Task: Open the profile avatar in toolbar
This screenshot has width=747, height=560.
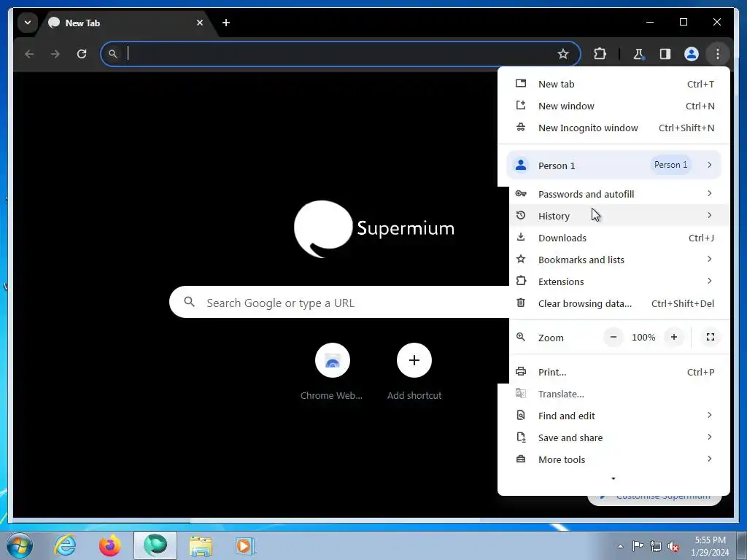Action: pyautogui.click(x=692, y=54)
